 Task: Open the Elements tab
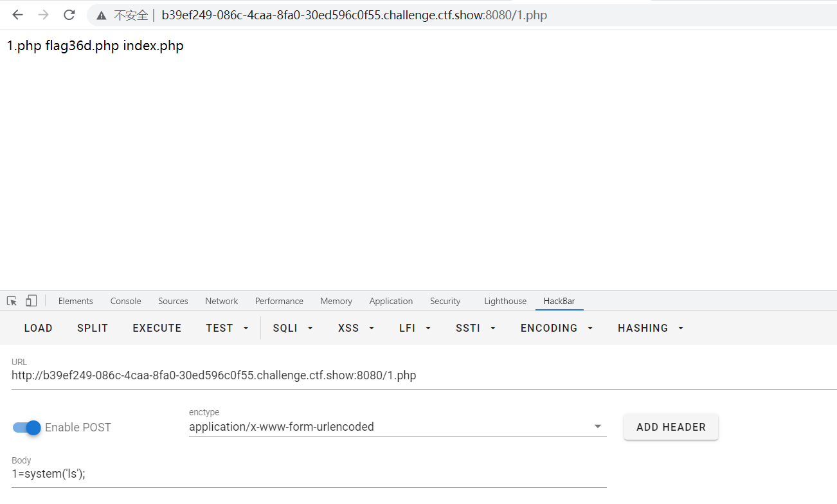point(76,301)
